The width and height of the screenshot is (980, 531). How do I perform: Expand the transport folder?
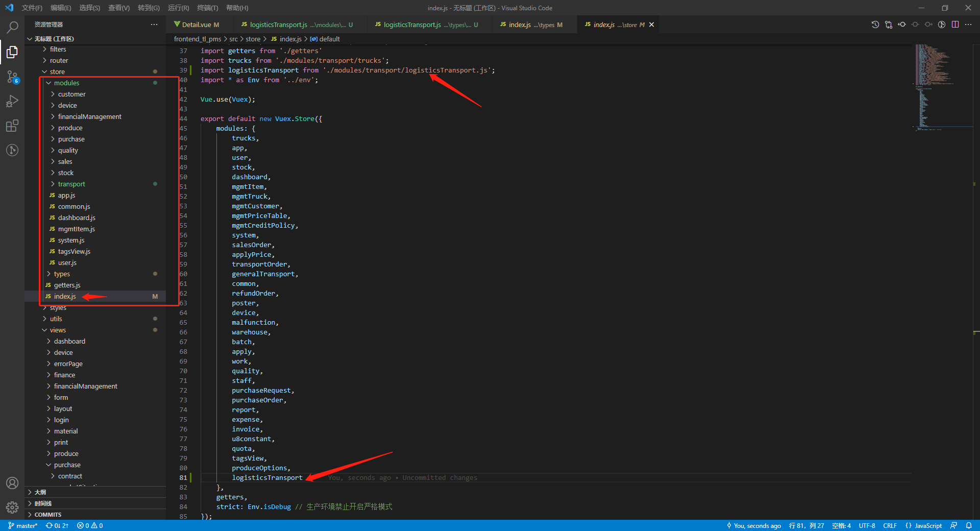click(71, 184)
